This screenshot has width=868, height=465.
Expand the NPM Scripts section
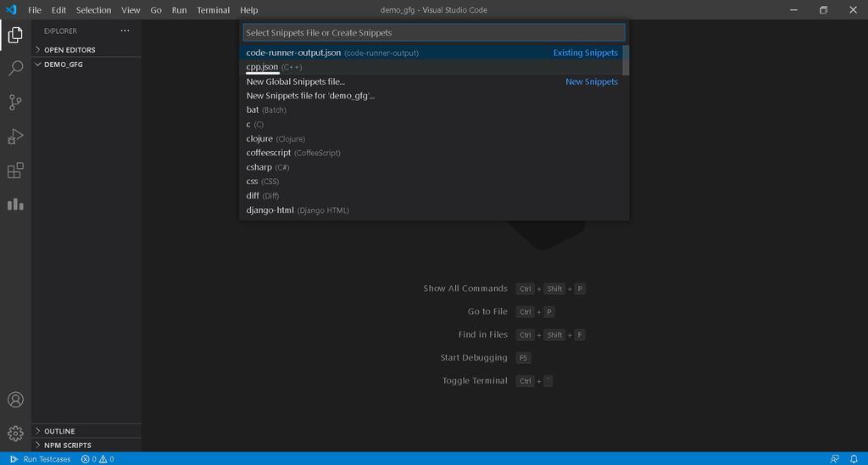click(86, 445)
